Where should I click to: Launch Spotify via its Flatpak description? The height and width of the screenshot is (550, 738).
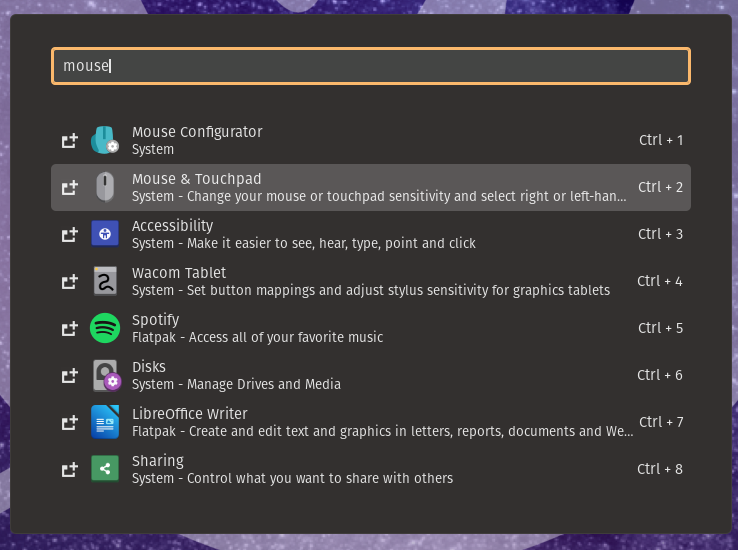pos(257,337)
